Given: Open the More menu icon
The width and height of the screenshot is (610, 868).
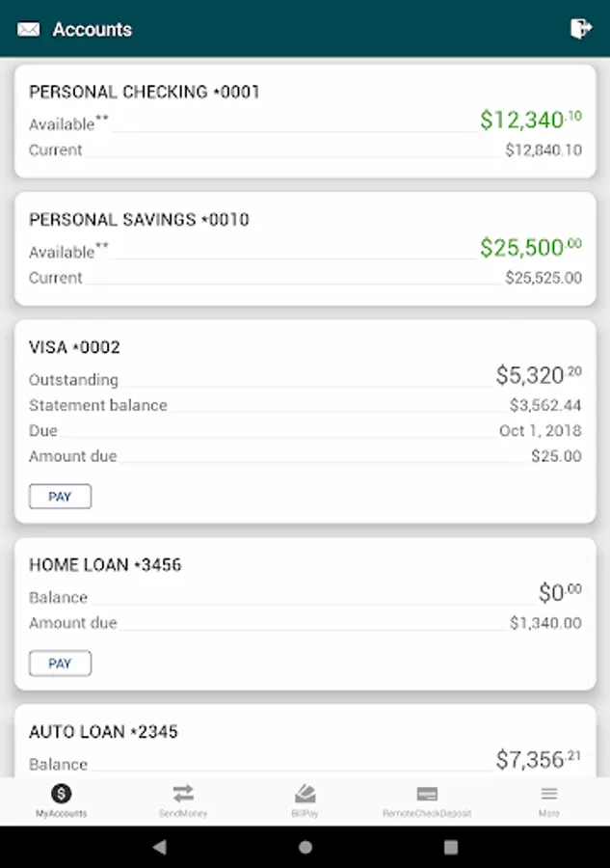Looking at the screenshot, I should pyautogui.click(x=548, y=794).
